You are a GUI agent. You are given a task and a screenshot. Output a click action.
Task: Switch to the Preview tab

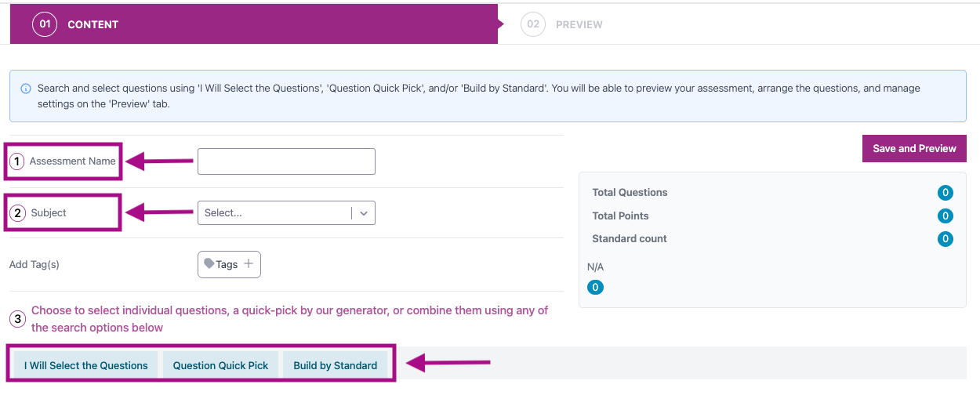tap(579, 24)
